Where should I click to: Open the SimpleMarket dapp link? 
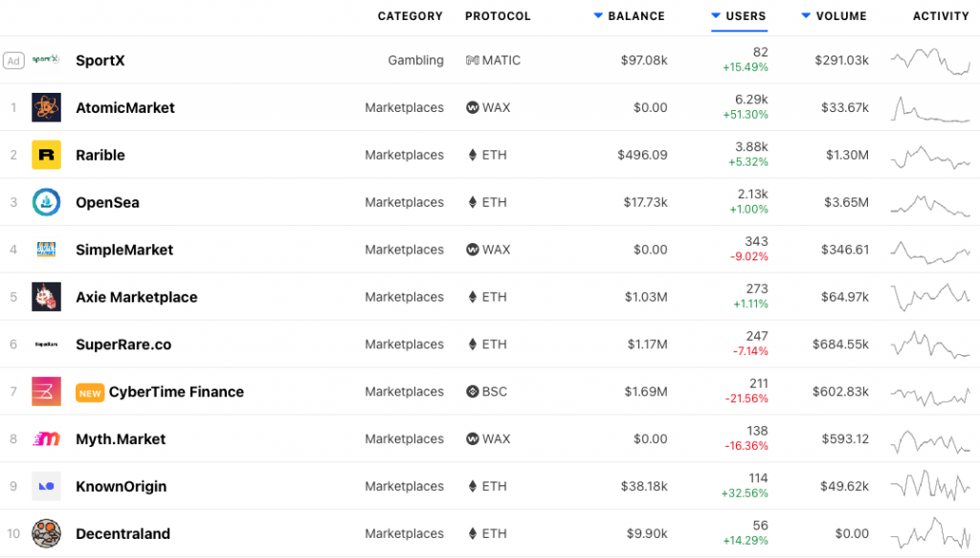[x=124, y=250]
